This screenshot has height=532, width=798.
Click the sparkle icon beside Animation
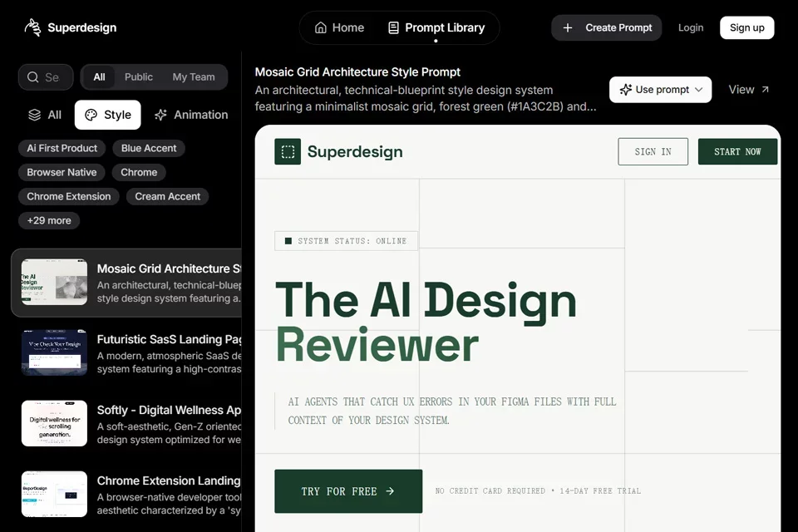click(x=160, y=115)
